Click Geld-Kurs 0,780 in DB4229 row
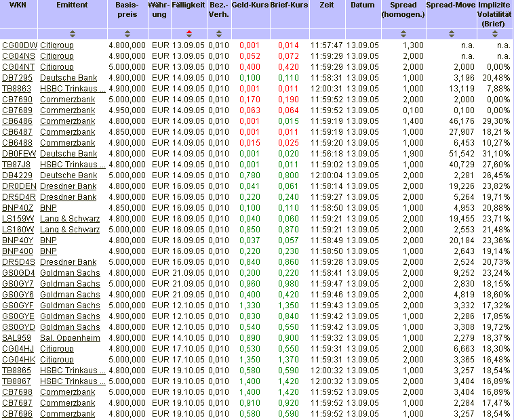The width and height of the screenshot is (514, 420). point(250,175)
